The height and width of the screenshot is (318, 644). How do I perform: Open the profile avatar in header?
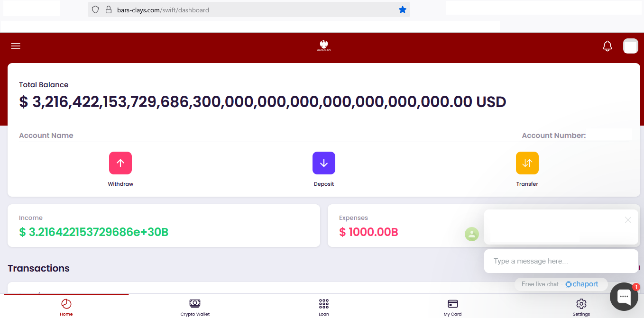630,46
